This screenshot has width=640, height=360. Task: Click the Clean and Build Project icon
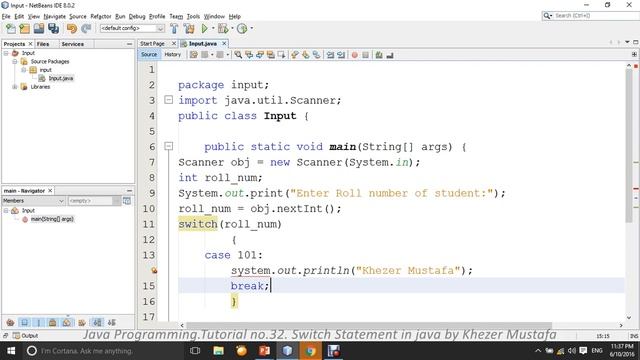point(189,29)
